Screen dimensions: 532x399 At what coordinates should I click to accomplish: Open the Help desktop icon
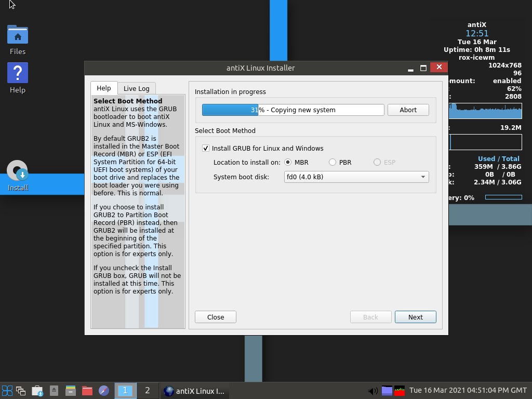click(18, 78)
